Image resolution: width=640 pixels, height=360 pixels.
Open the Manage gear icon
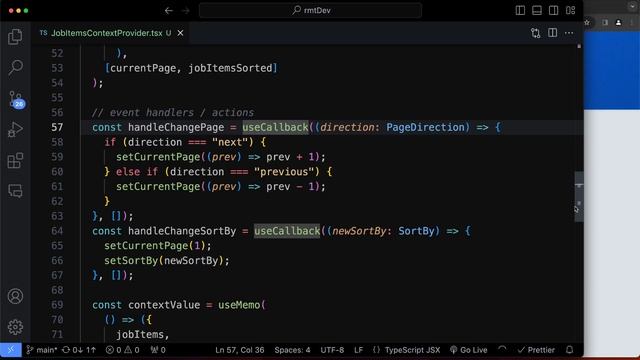(x=15, y=327)
